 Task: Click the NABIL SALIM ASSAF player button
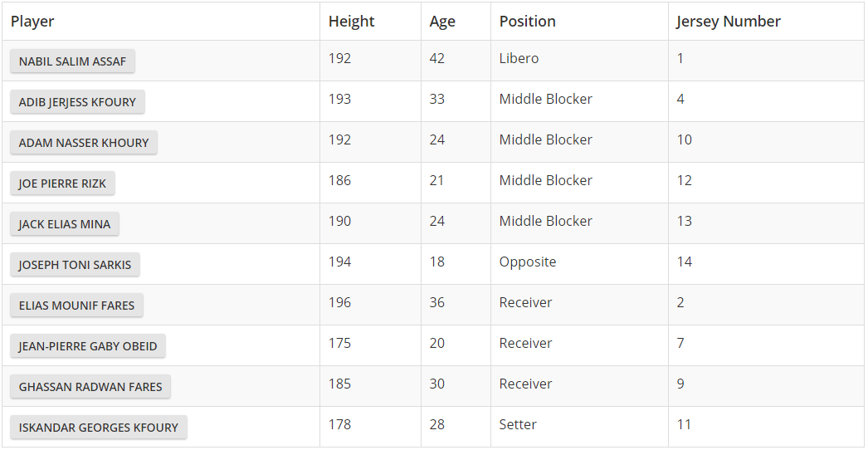click(x=72, y=61)
